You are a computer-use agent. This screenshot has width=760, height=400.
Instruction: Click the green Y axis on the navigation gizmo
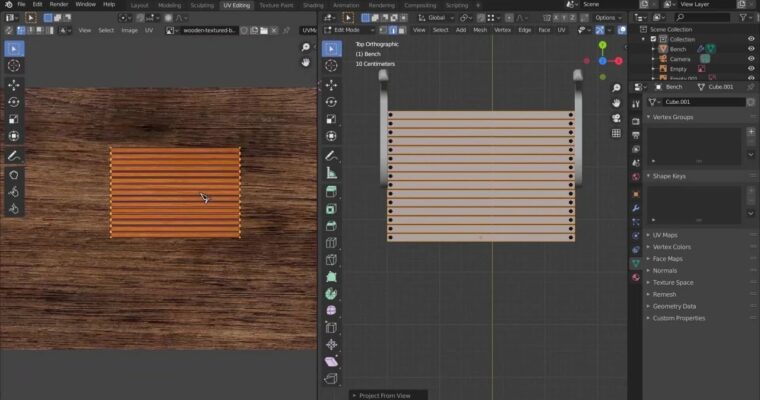tap(602, 45)
